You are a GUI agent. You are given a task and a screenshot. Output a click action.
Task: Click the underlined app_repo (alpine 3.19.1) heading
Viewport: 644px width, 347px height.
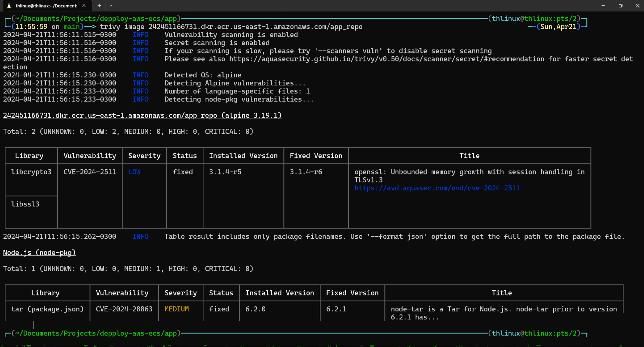[x=142, y=115]
